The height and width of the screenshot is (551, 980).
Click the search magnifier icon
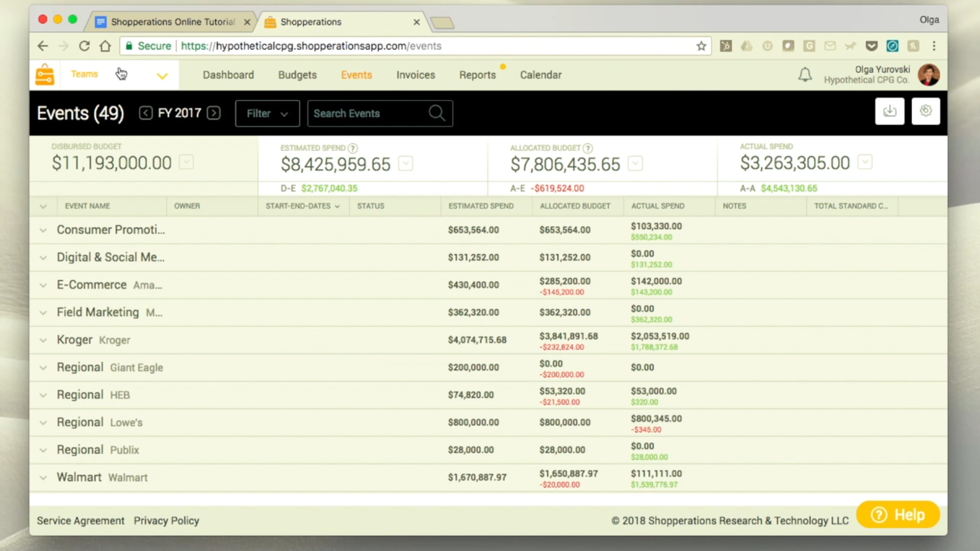(437, 113)
